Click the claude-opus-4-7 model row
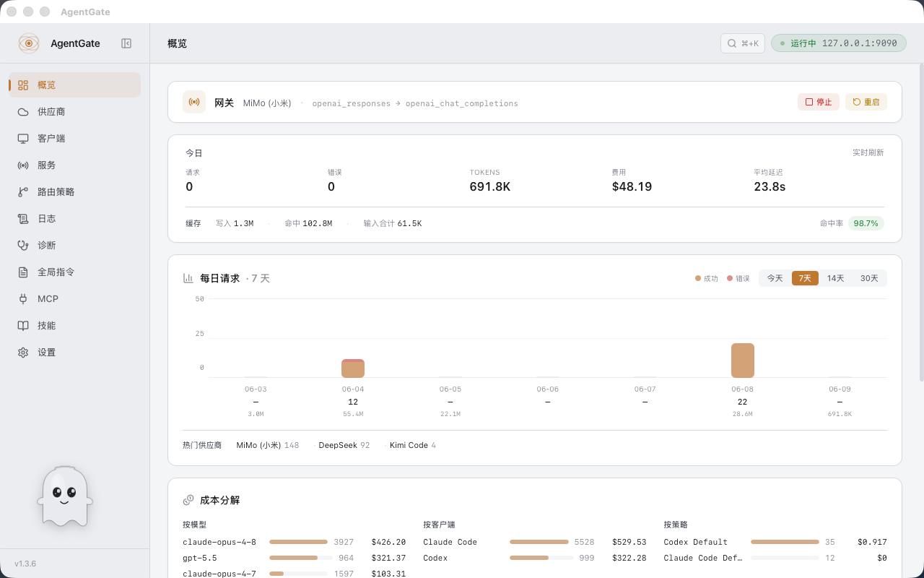The image size is (924, 578). (x=295, y=573)
